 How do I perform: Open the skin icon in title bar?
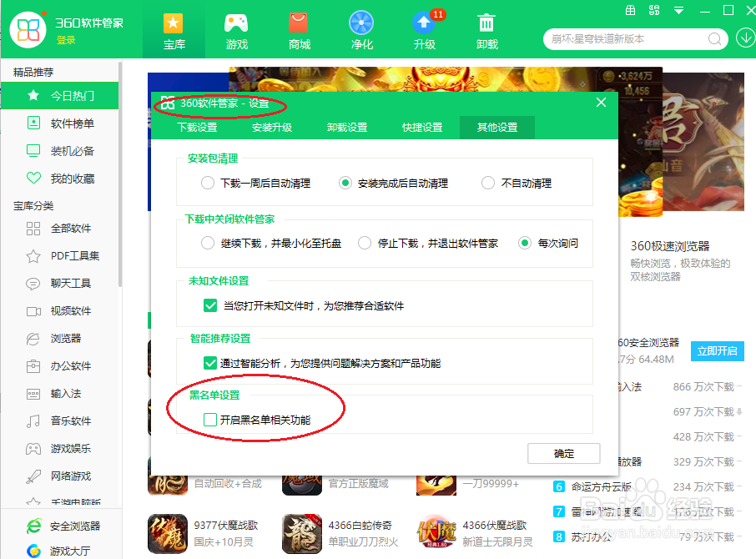[654, 10]
